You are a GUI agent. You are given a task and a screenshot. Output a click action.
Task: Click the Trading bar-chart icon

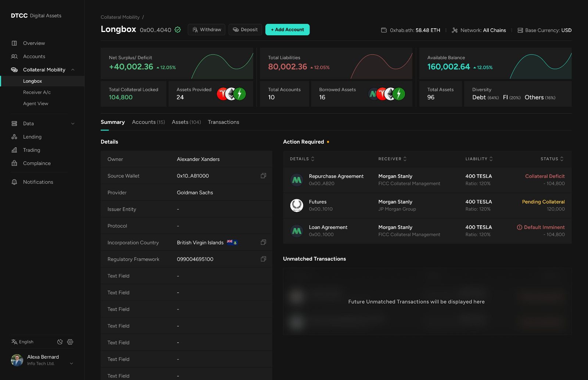[x=14, y=150]
